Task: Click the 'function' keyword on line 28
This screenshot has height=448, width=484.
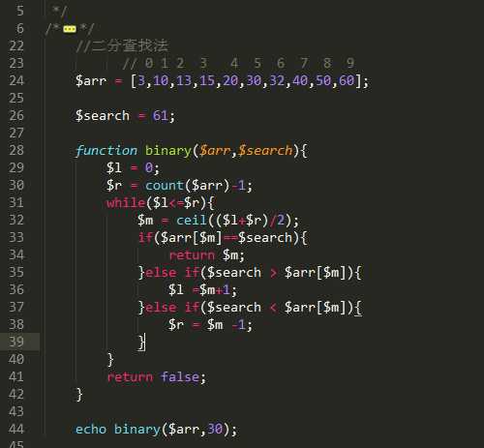Action: 106,151
